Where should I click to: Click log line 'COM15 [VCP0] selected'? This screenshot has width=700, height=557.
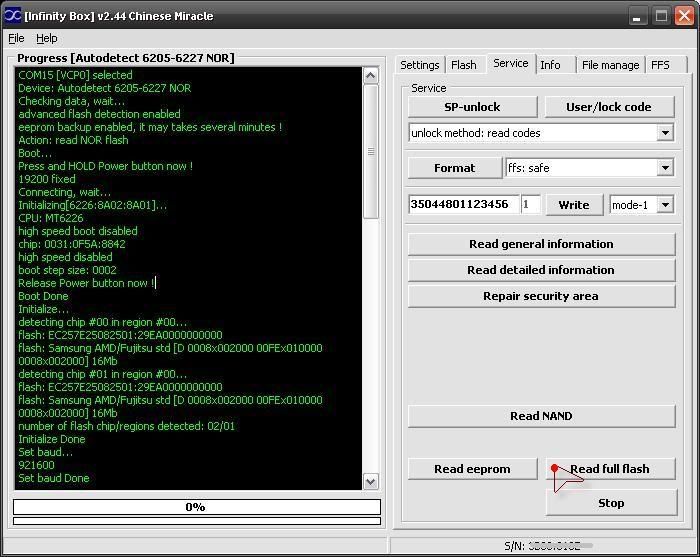point(75,75)
